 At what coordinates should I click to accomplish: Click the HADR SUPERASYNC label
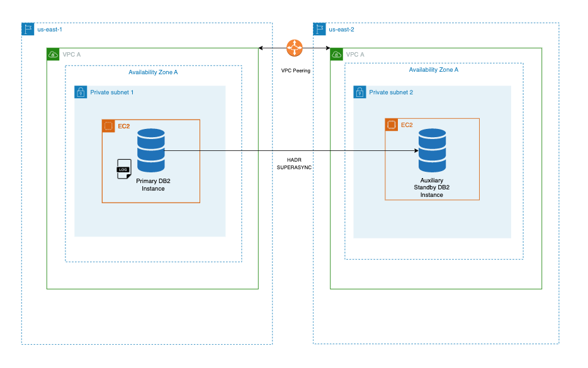pos(293,164)
